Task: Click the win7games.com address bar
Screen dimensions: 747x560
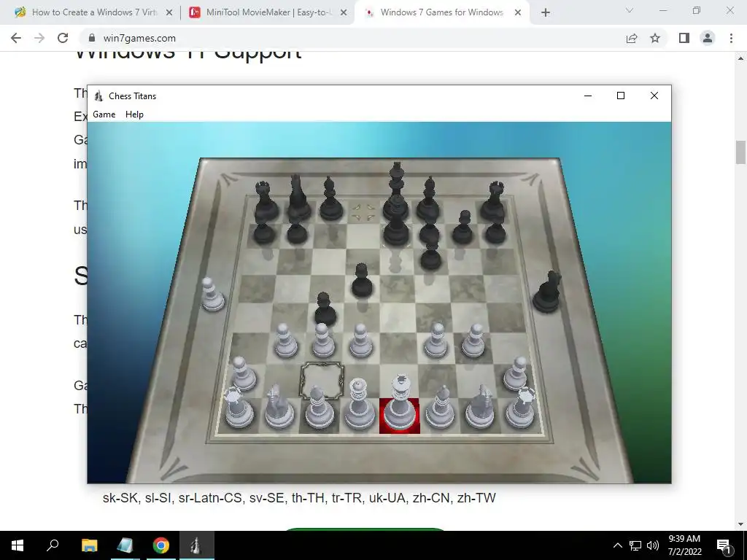Action: pos(352,38)
